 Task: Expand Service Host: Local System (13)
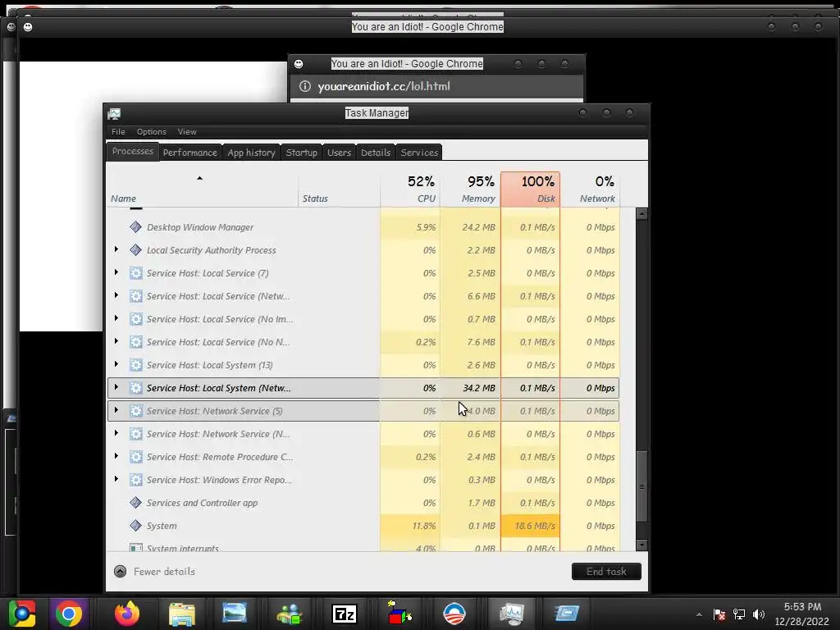116,364
